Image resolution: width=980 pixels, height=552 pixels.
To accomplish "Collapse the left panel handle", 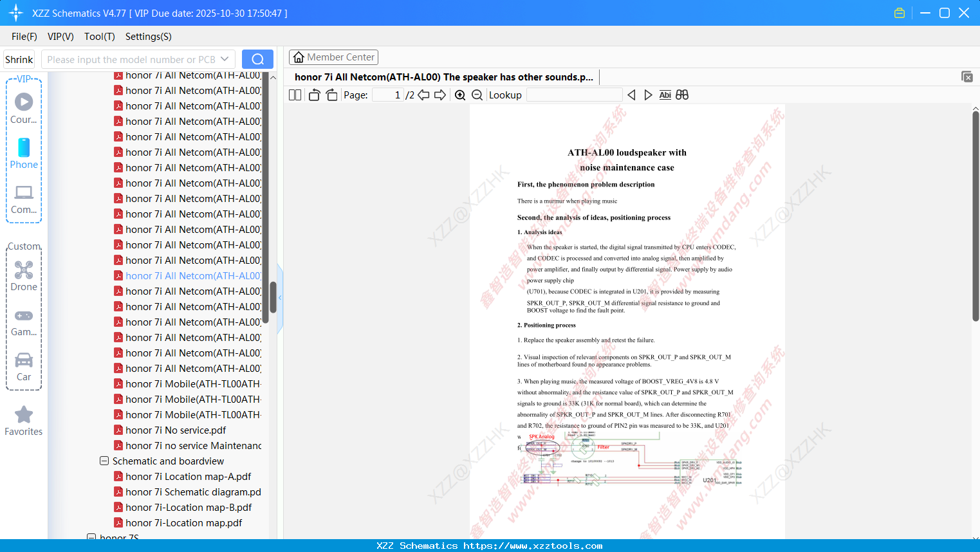I will click(x=280, y=298).
